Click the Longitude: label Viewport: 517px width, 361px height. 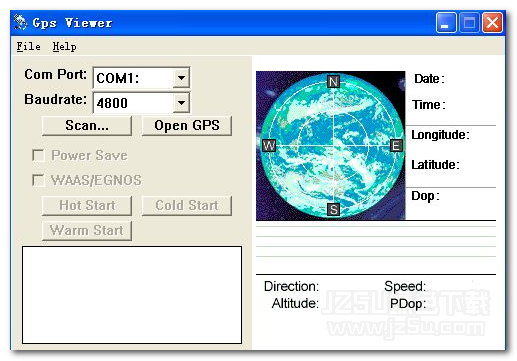pyautogui.click(x=440, y=135)
